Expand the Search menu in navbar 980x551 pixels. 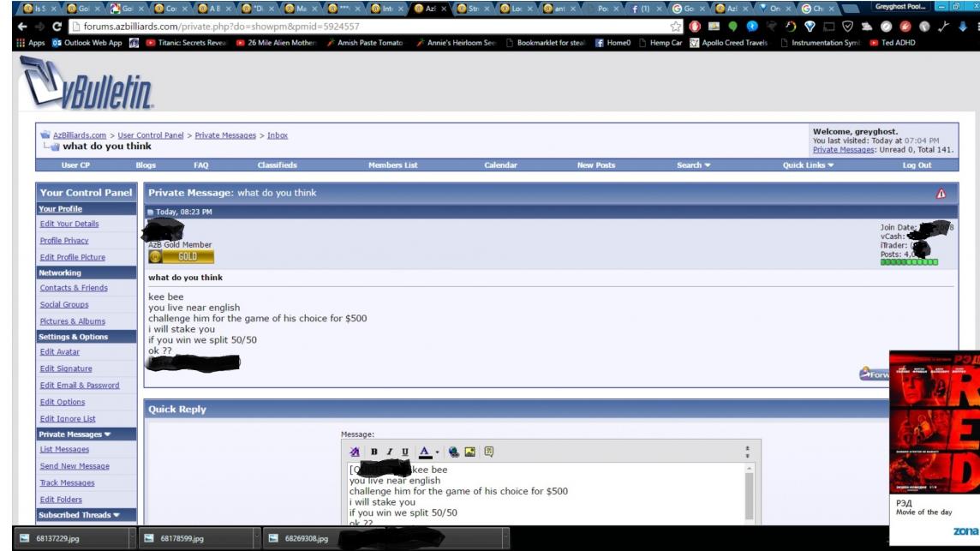click(693, 165)
